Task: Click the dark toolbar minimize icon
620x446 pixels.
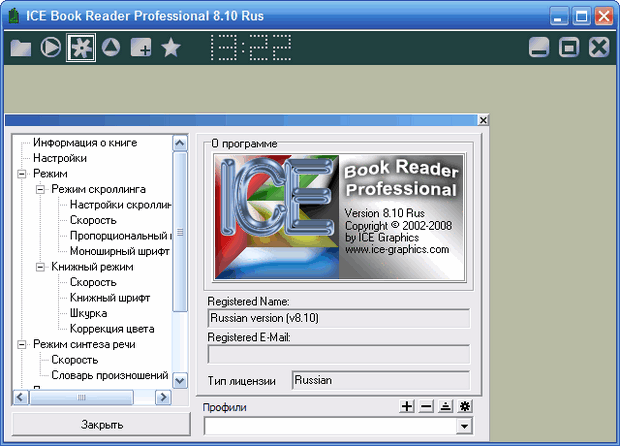Action: pos(539,47)
